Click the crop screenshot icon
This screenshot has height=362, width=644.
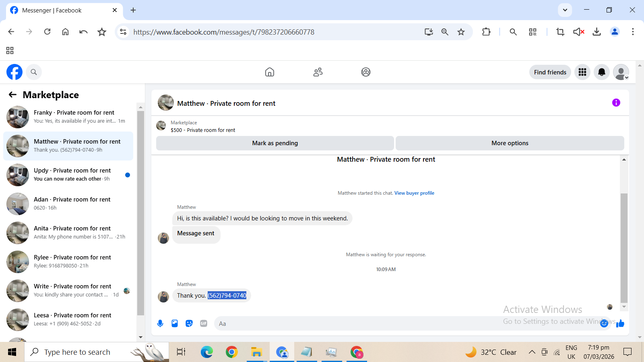pyautogui.click(x=560, y=32)
